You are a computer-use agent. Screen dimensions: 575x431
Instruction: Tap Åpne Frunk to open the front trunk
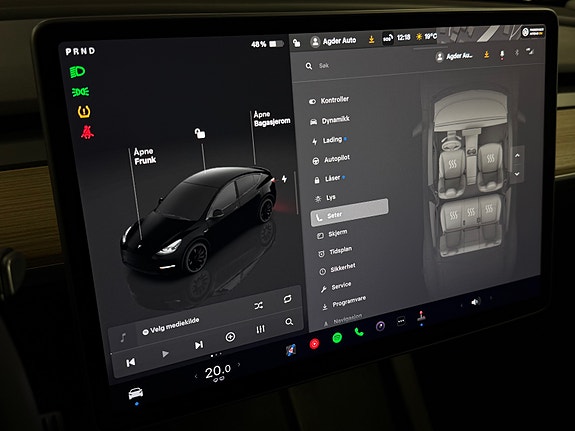144,156
